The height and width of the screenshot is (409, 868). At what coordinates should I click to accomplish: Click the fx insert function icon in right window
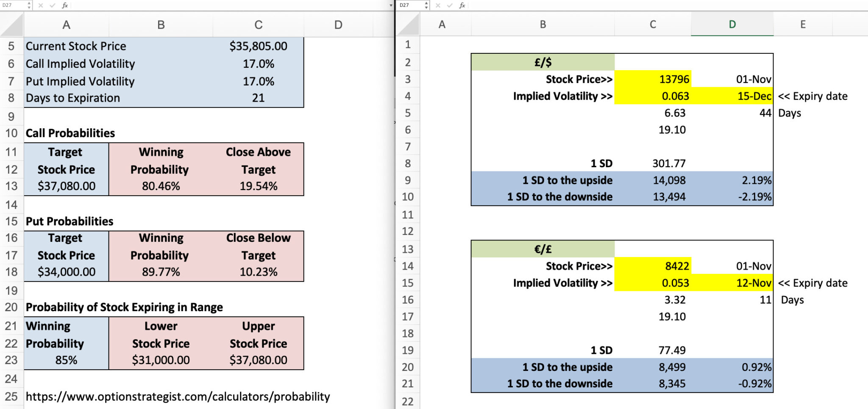(x=462, y=5)
